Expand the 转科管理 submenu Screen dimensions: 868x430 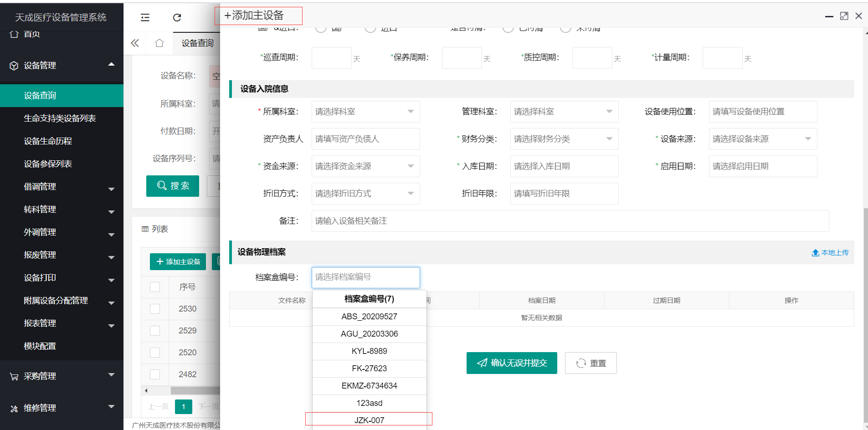coord(111,212)
